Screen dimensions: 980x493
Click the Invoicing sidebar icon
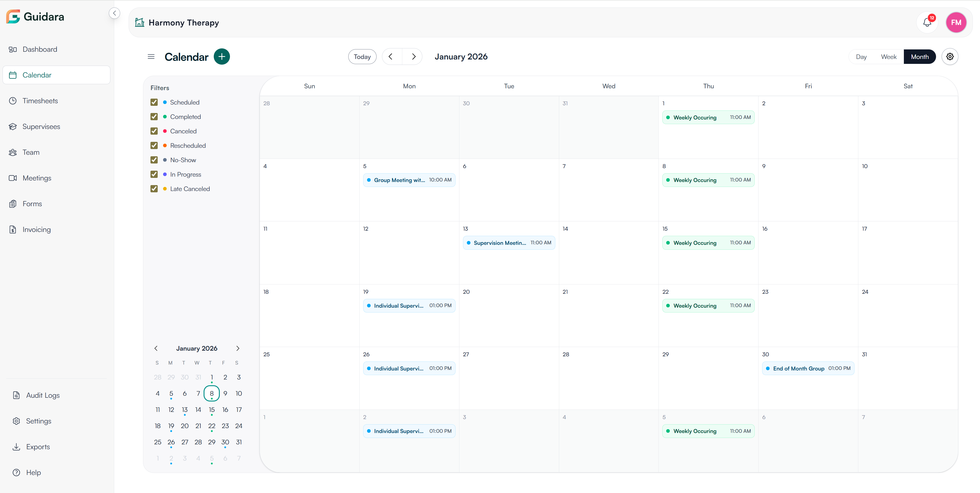pos(13,230)
